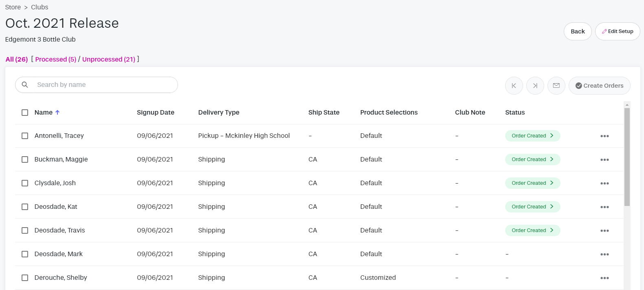Click the Create Orders button
The height and width of the screenshot is (290, 644).
599,86
